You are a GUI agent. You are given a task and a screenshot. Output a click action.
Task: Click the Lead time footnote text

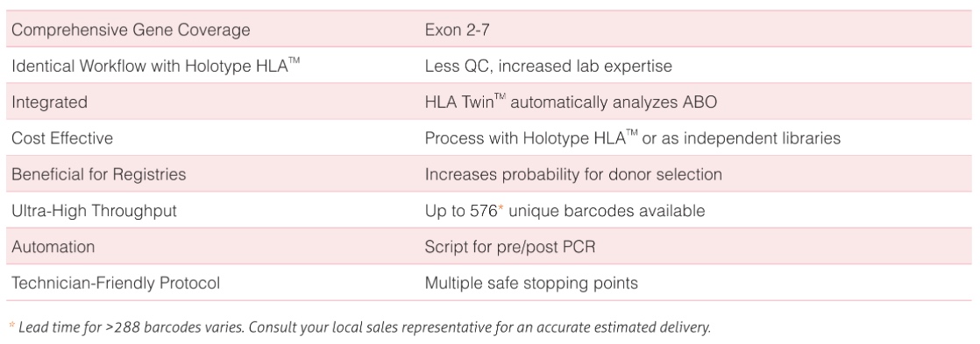click(365, 327)
